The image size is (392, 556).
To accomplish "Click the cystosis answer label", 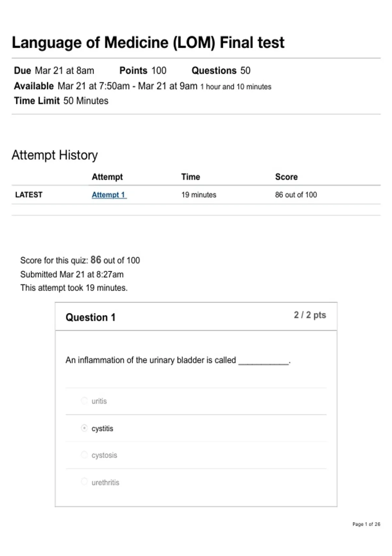I will [x=104, y=455].
